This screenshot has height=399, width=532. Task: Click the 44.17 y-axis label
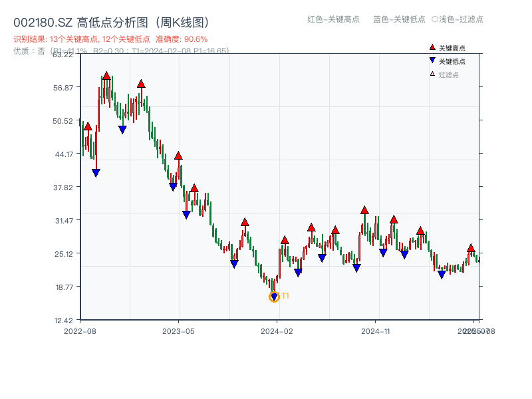pyautogui.click(x=64, y=154)
